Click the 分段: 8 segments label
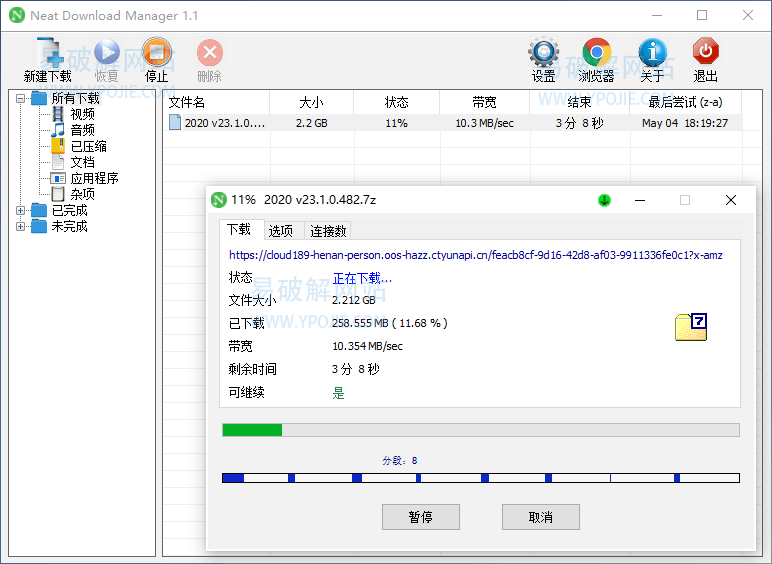Screen dimensions: 772x564 400,461
